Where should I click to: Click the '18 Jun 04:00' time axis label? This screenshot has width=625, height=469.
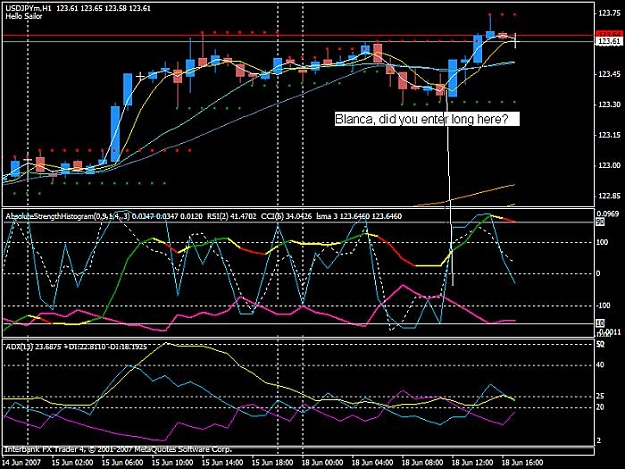coord(373,463)
